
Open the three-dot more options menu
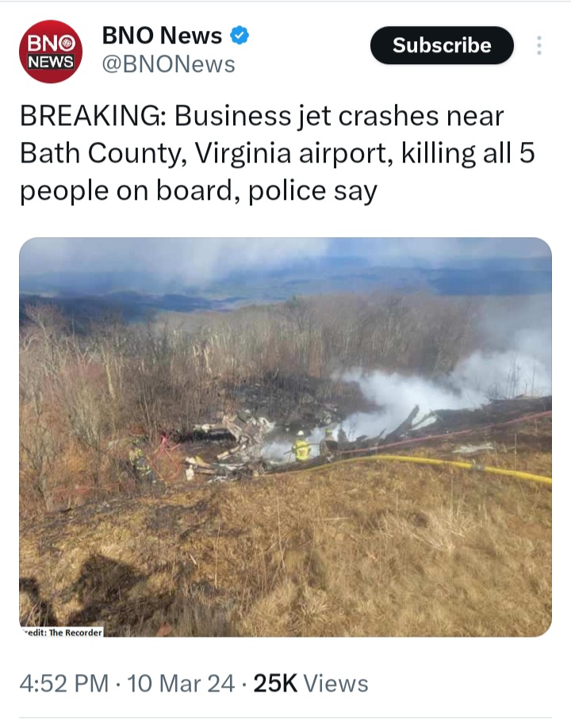[539, 45]
